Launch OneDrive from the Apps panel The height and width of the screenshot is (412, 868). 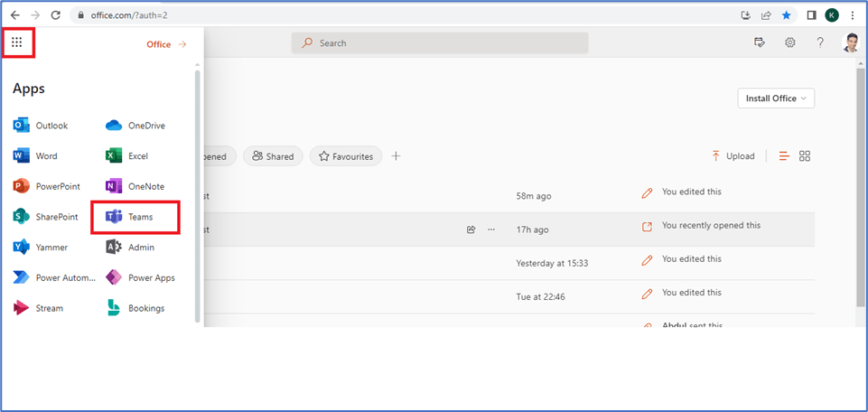coord(135,126)
